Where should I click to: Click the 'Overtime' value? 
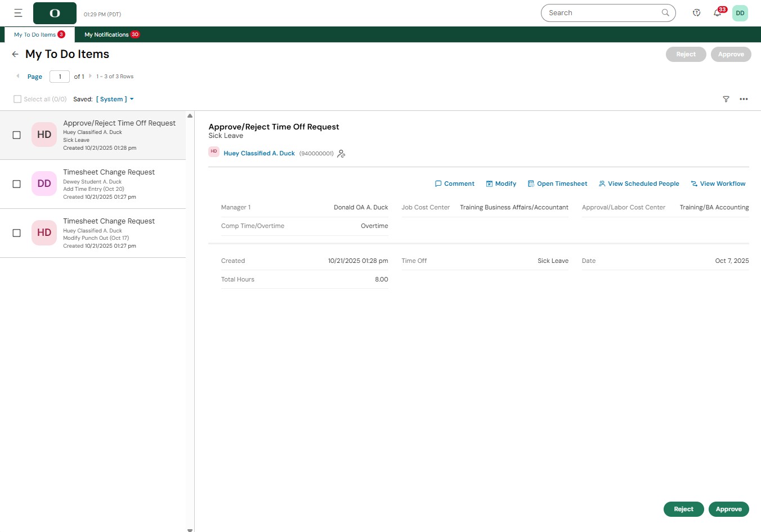pos(374,226)
